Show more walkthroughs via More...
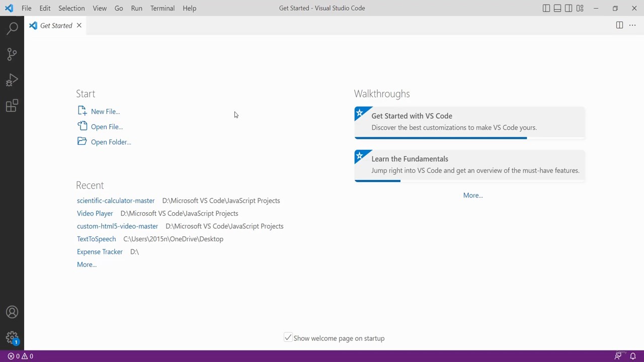Image resolution: width=644 pixels, height=362 pixels. coord(473,195)
